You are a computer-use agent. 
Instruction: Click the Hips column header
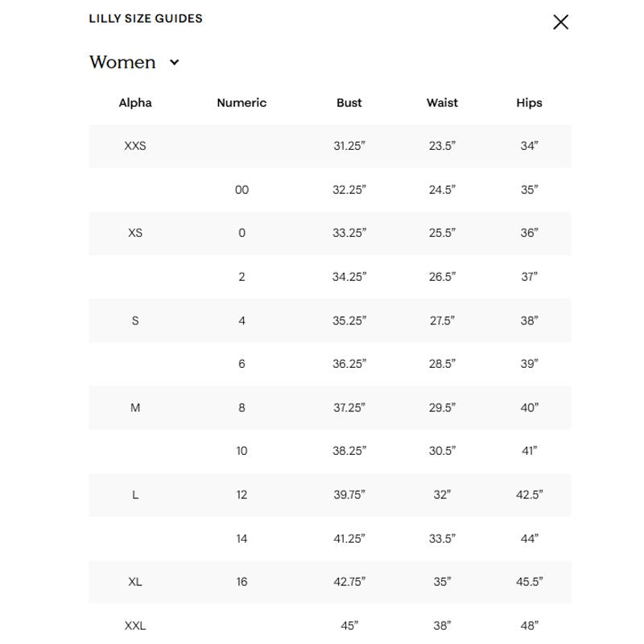point(529,103)
